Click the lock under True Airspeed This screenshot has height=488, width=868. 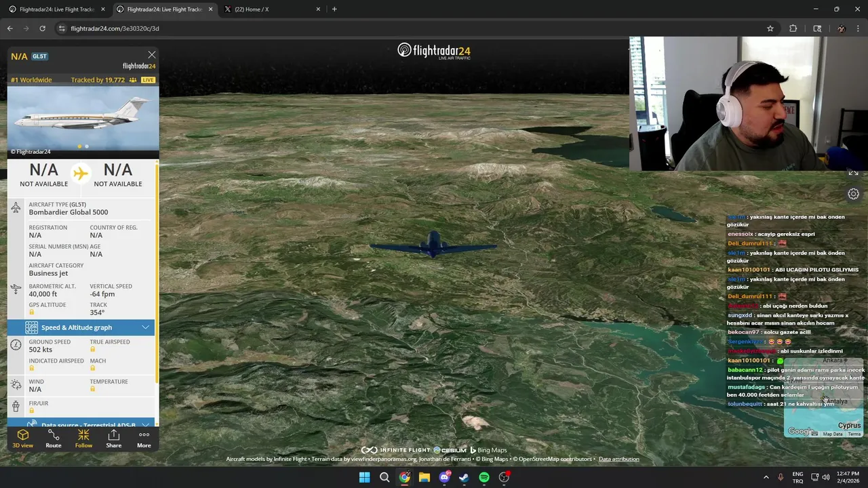(93, 350)
